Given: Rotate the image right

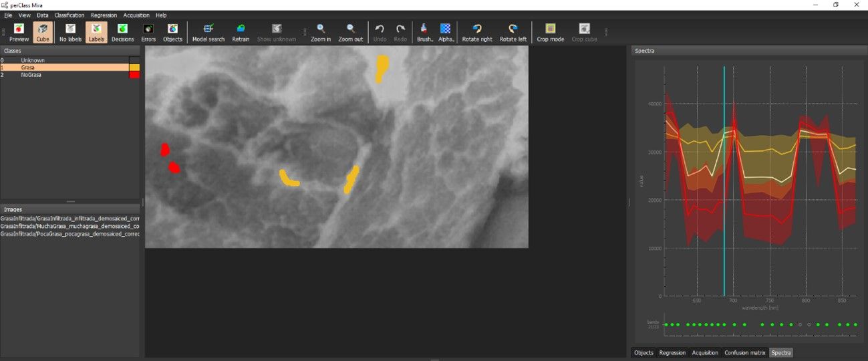Looking at the screenshot, I should tap(477, 32).
